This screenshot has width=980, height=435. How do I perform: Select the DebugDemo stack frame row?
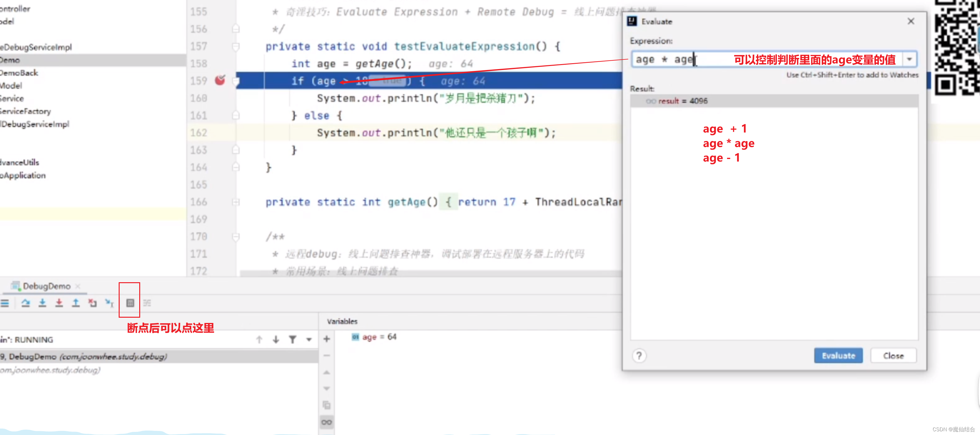[x=159, y=356]
